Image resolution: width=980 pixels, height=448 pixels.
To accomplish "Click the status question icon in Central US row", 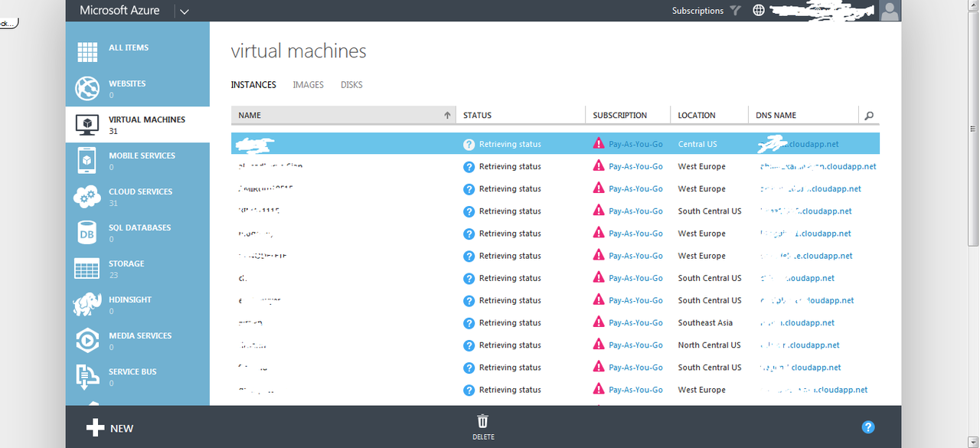I will 469,144.
